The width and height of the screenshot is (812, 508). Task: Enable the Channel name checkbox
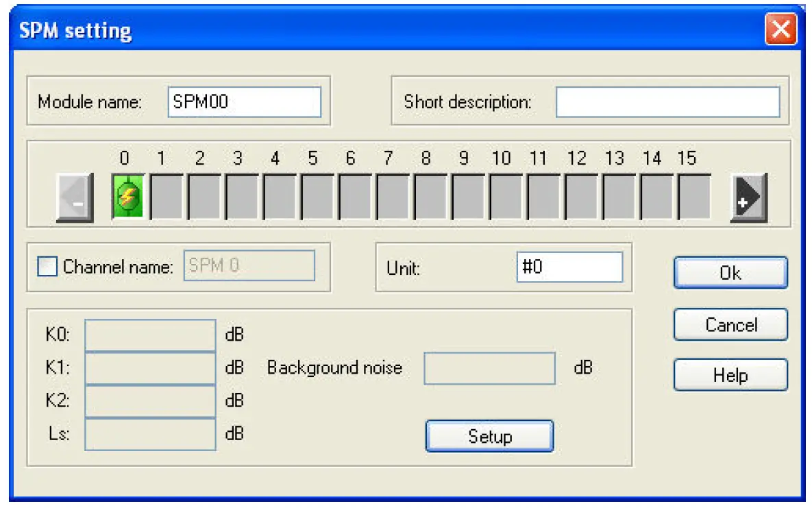[x=47, y=267]
